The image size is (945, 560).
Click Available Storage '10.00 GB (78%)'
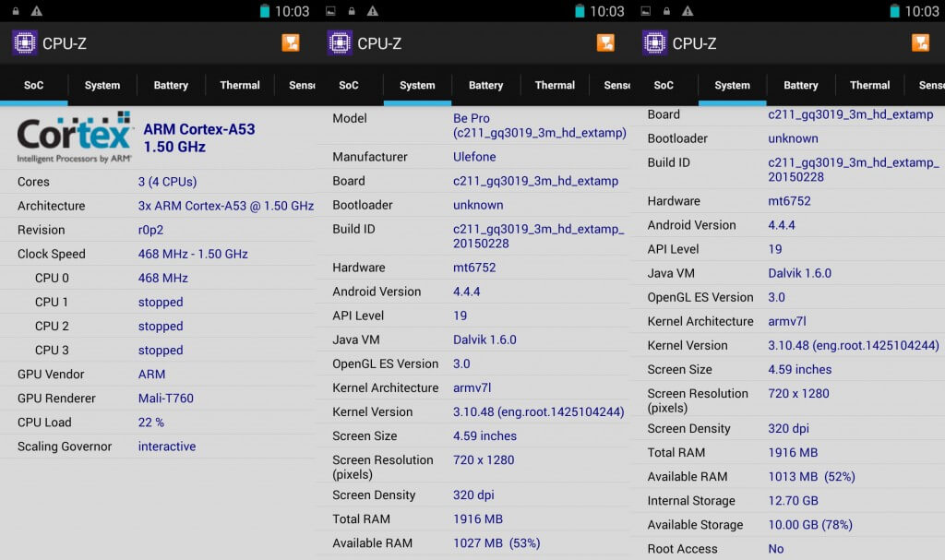810,525
